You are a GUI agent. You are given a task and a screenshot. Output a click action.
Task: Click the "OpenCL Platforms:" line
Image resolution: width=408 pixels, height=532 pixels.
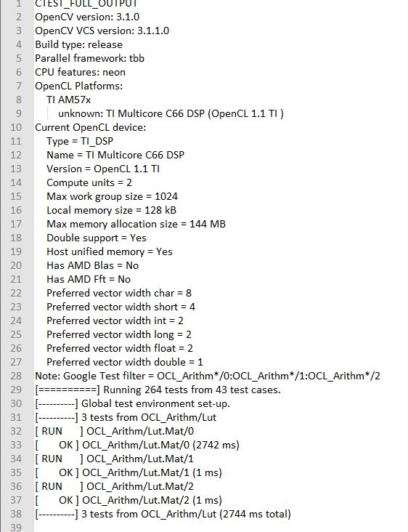pos(78,86)
